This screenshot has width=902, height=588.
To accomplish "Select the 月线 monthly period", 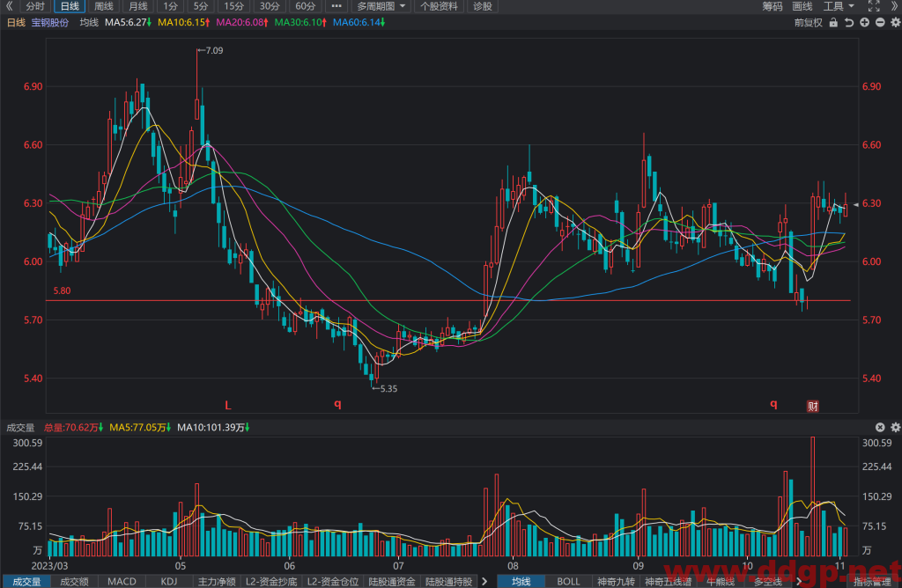I will (x=138, y=6).
